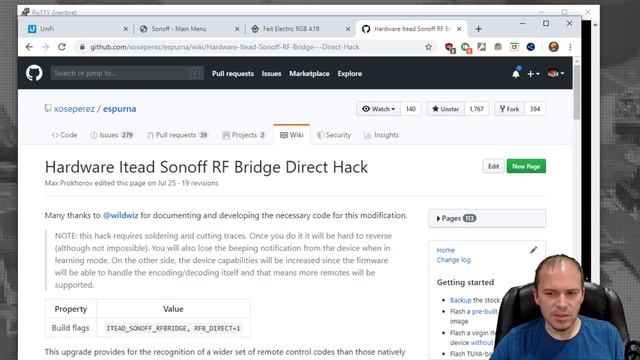The height and width of the screenshot is (360, 640).
Task: Open the Pull requests 39 repository tab
Action: coord(178,135)
